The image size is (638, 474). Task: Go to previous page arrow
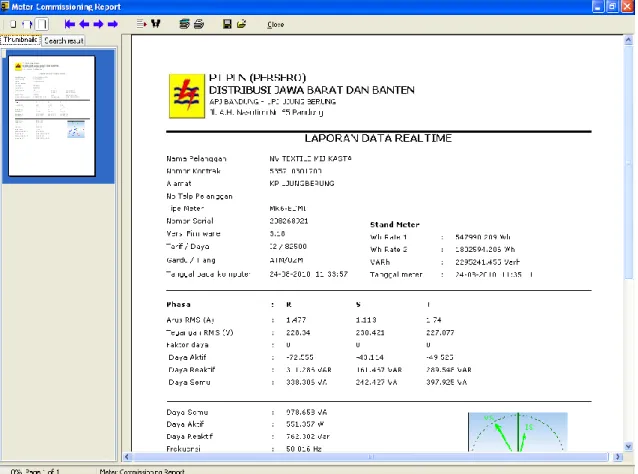[84, 24]
